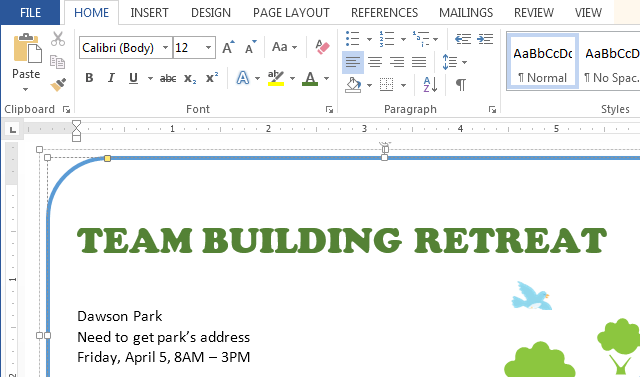Decrease font size with Shrink Font
The width and height of the screenshot is (640, 377).
click(x=250, y=47)
